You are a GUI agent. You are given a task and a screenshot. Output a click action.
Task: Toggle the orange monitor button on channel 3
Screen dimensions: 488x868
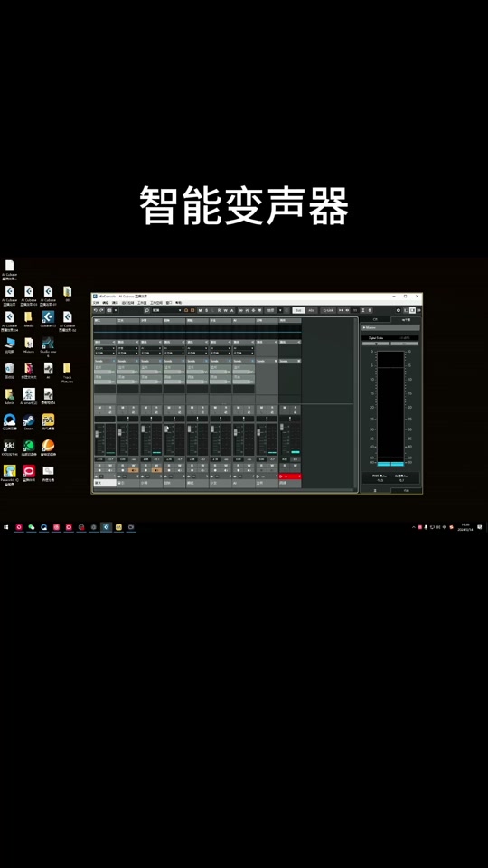[156, 470]
